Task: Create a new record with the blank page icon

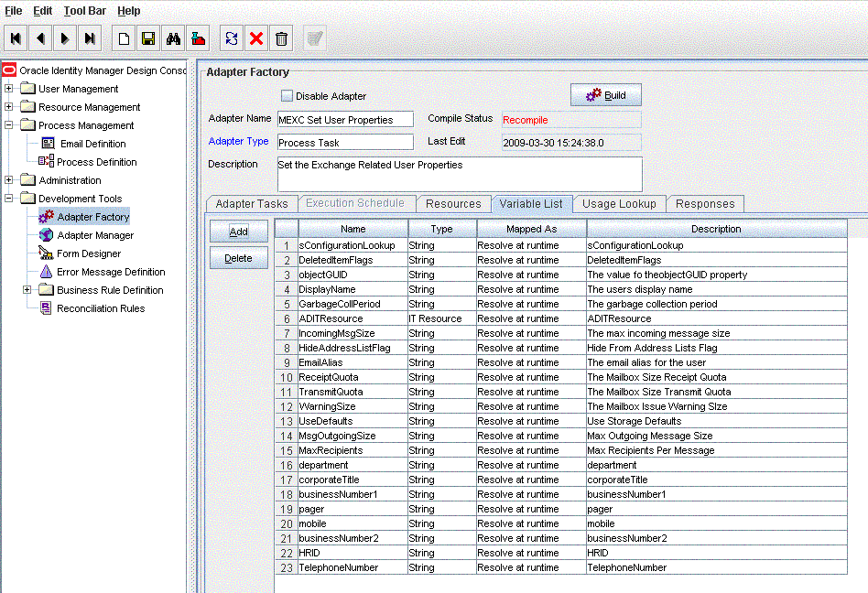Action: tap(123, 38)
